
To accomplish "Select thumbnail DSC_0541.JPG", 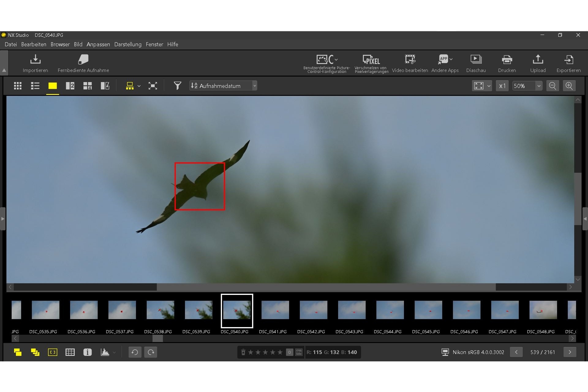I will 275,310.
